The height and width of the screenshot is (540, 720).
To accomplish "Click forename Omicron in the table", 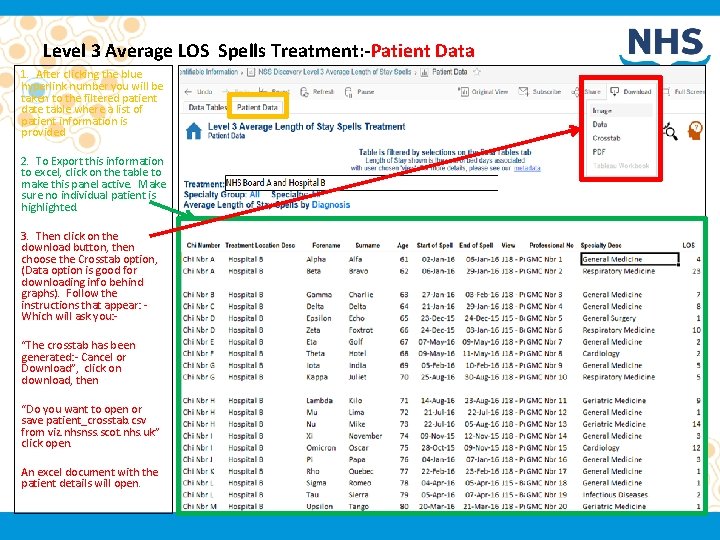I will click(321, 448).
